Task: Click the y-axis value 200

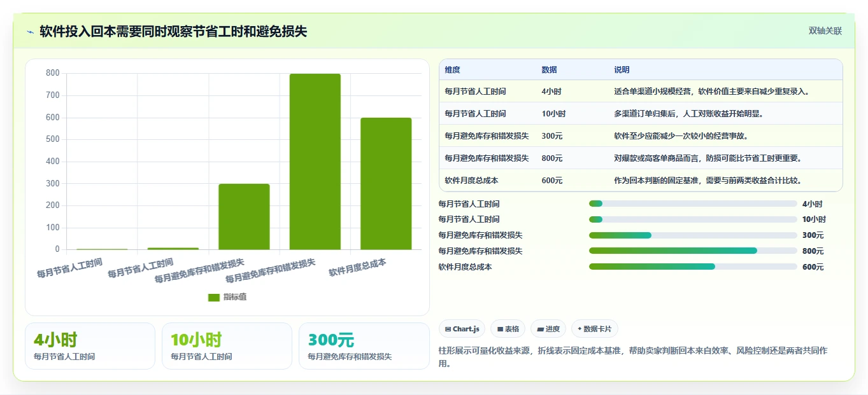Action: (53, 205)
